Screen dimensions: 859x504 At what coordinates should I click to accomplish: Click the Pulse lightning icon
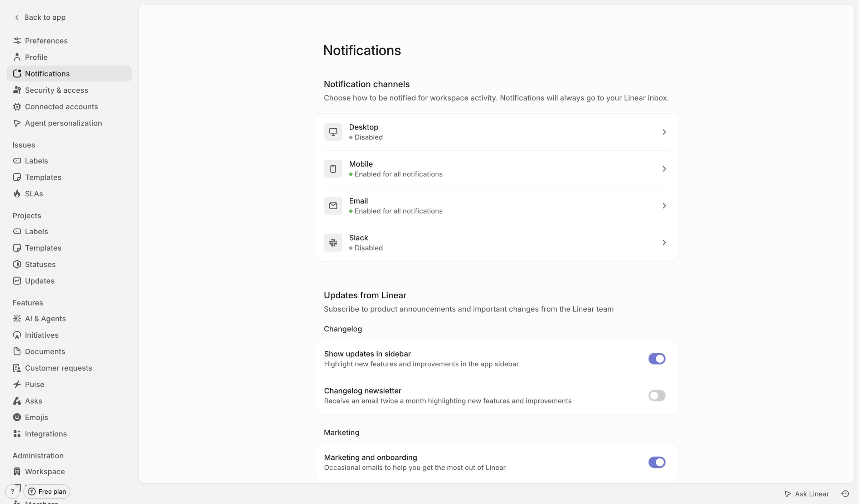tap(17, 385)
